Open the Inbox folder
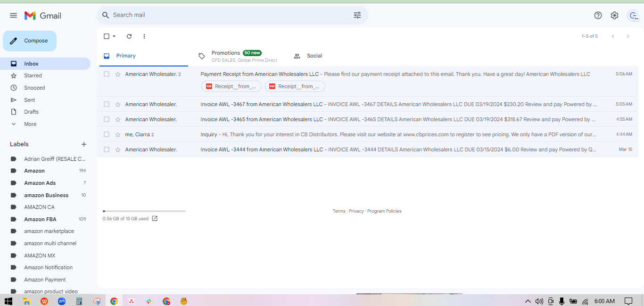 click(45, 64)
